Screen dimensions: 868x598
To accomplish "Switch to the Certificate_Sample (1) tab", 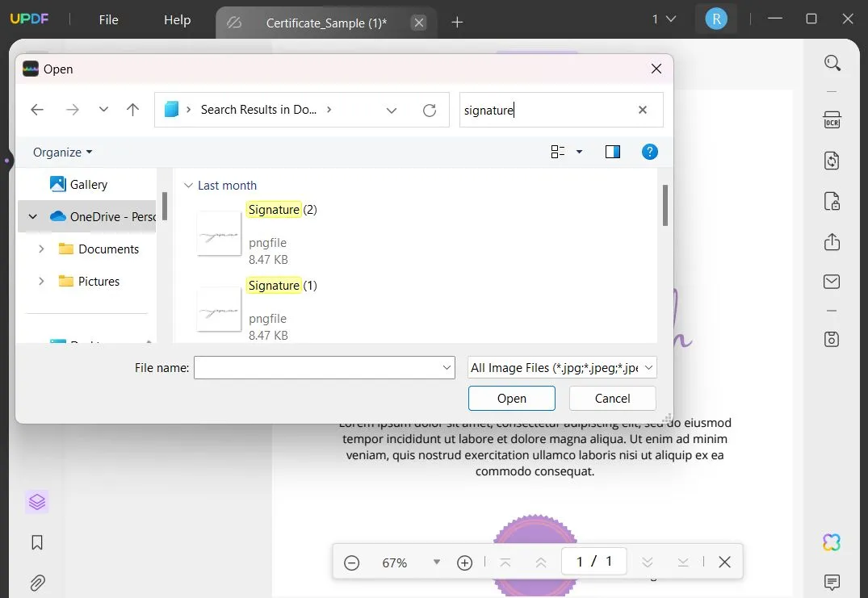I will pyautogui.click(x=327, y=23).
